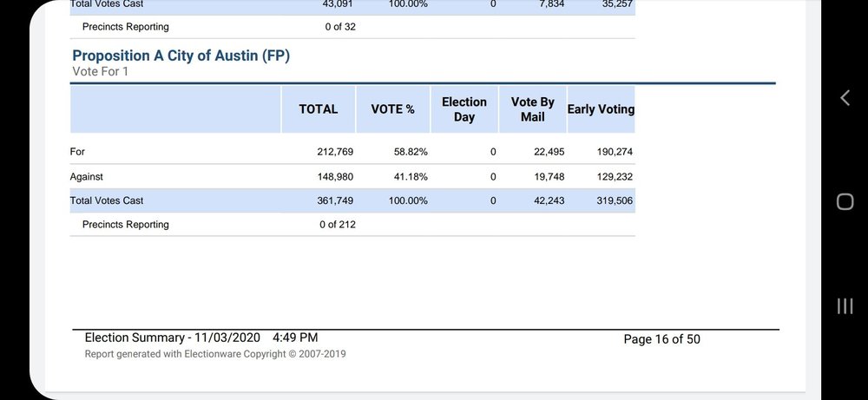Tap the Vote By Mail column header
The width and height of the screenshot is (868, 400).
coord(533,109)
